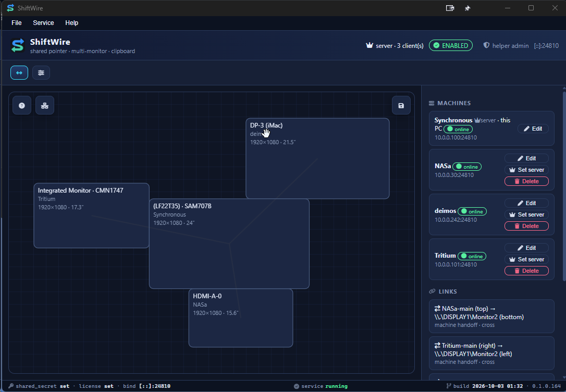Screen dimensions: 566x392
Task: Click the key icon in status bar
Action: coord(11,386)
